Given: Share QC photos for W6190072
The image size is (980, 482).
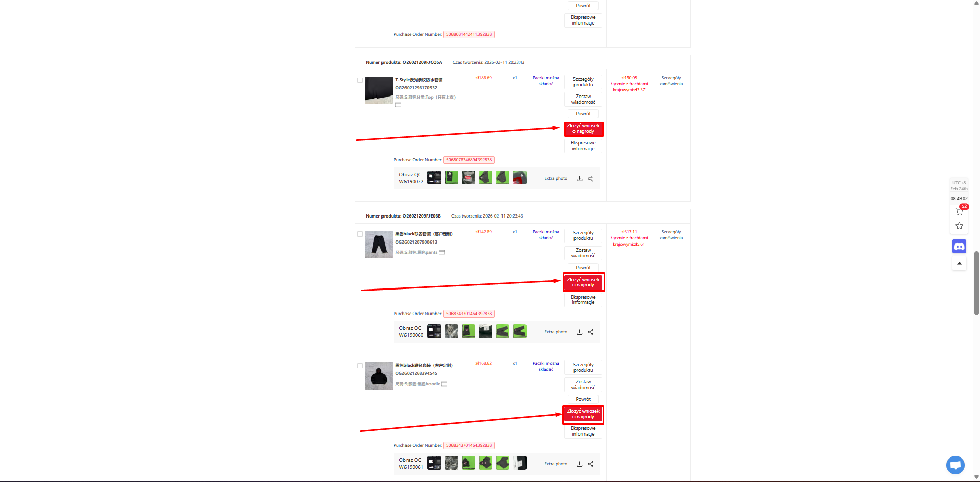Looking at the screenshot, I should (591, 179).
